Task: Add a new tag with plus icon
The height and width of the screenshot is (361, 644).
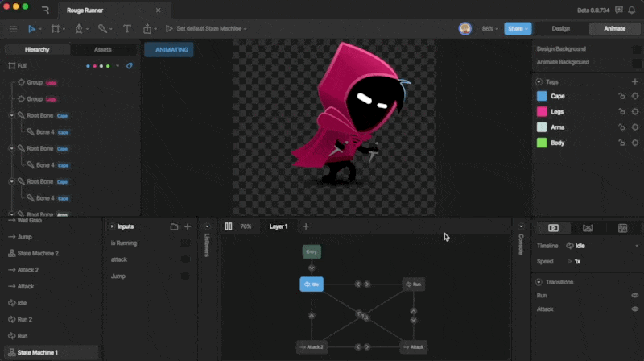Action: 635,81
